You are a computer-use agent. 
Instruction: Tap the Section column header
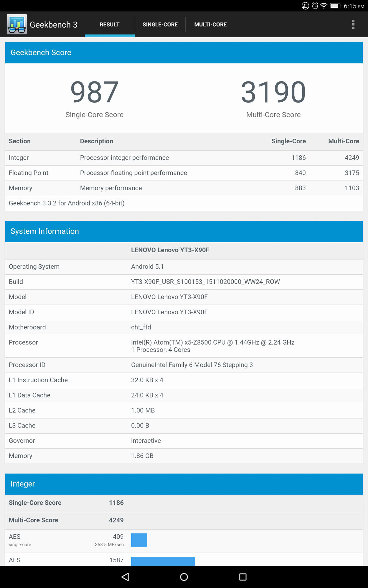coord(20,141)
